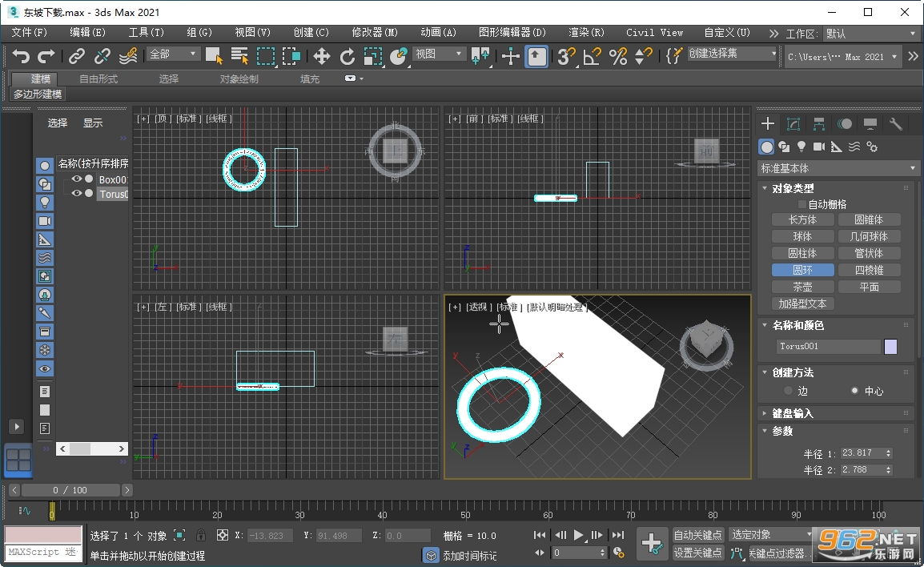Open the Hierarchy panel tab icon
The width and height of the screenshot is (924, 567).
tap(819, 124)
